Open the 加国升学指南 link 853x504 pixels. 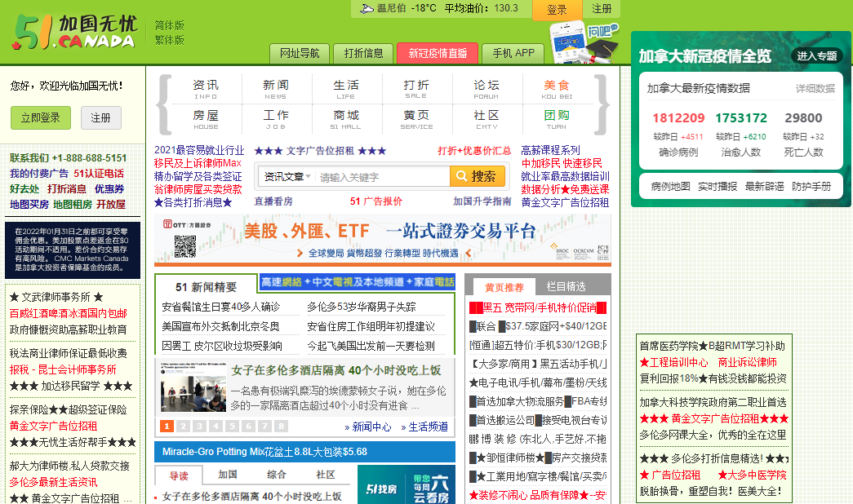(x=482, y=201)
